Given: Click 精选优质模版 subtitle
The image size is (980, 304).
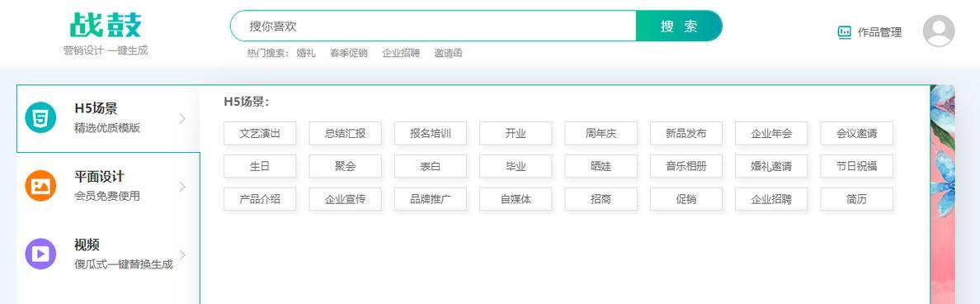Looking at the screenshot, I should (x=107, y=128).
